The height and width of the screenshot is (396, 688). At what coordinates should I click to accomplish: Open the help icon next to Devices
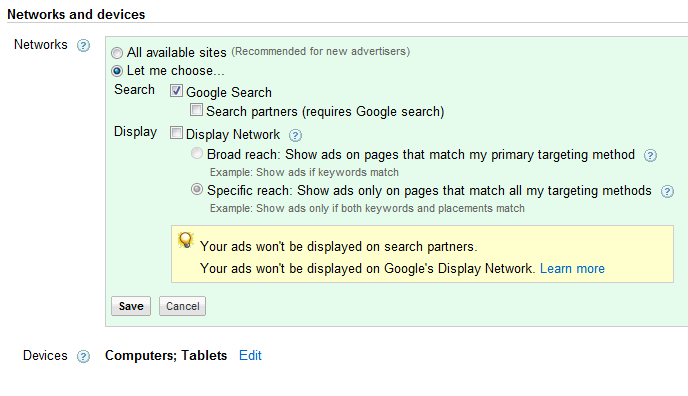pos(83,356)
